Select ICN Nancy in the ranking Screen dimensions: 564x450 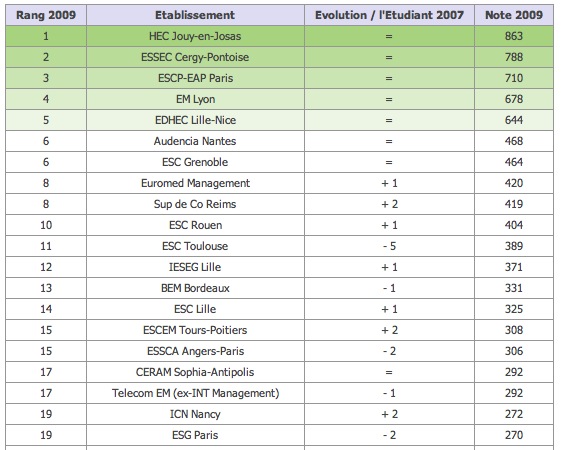pos(195,414)
